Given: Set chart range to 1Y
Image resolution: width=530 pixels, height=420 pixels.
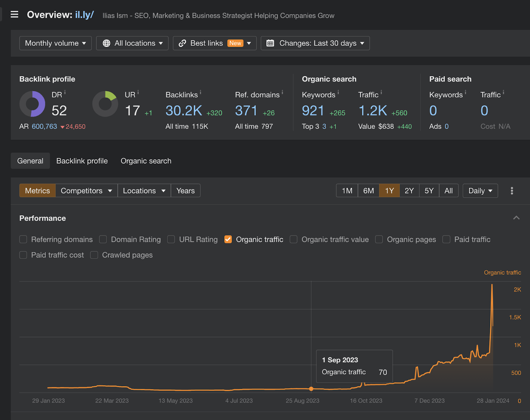Looking at the screenshot, I should pos(389,191).
